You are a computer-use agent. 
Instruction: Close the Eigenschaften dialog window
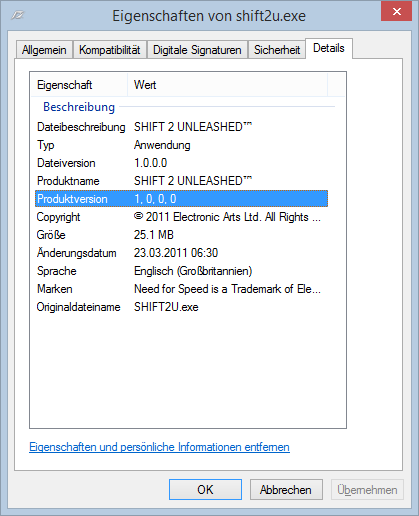pos(396,12)
